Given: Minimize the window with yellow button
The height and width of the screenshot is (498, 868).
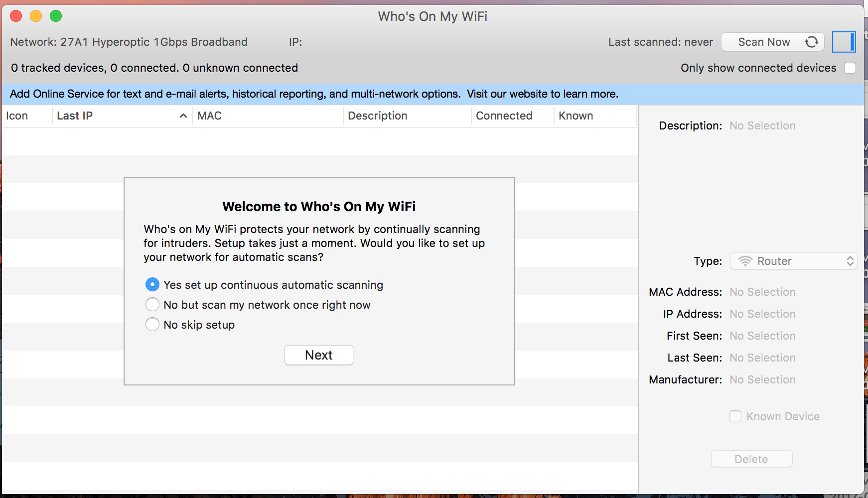Looking at the screenshot, I should tap(36, 16).
